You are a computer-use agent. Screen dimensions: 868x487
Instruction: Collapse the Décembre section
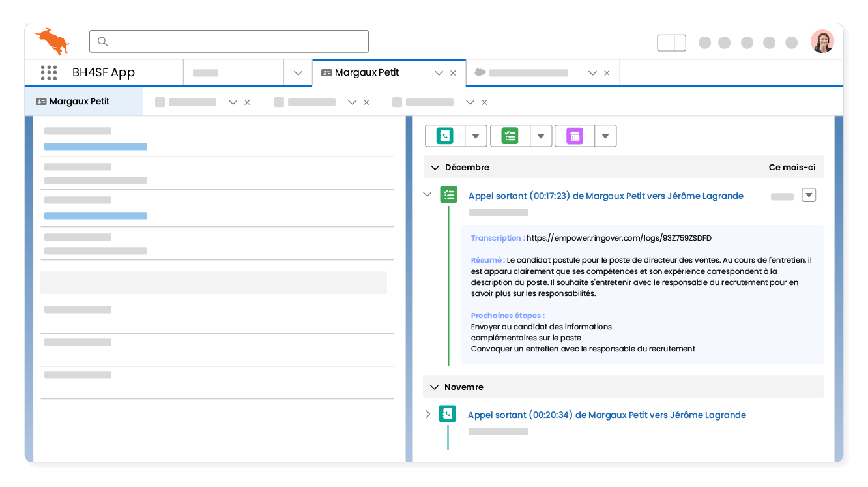point(435,168)
